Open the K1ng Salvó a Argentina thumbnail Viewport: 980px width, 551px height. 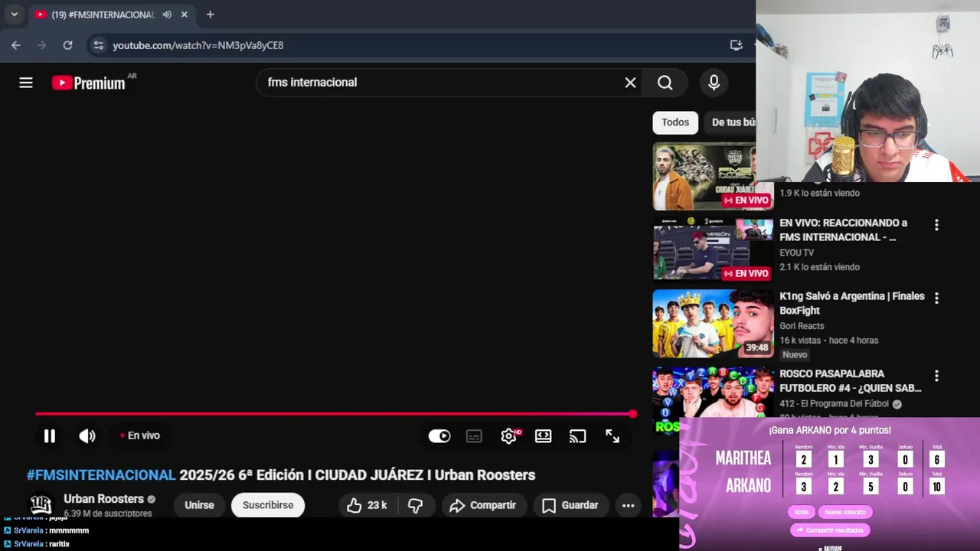pos(714,324)
